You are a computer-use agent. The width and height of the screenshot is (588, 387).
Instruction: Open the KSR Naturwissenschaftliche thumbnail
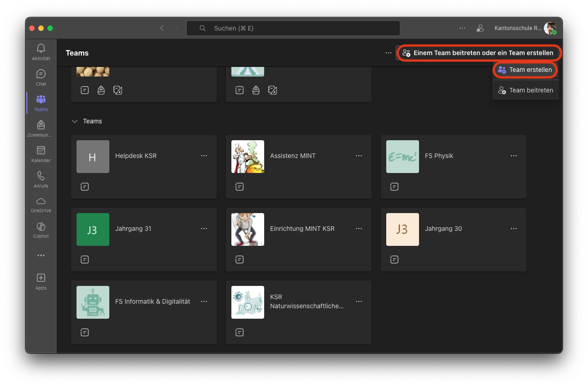coord(248,302)
